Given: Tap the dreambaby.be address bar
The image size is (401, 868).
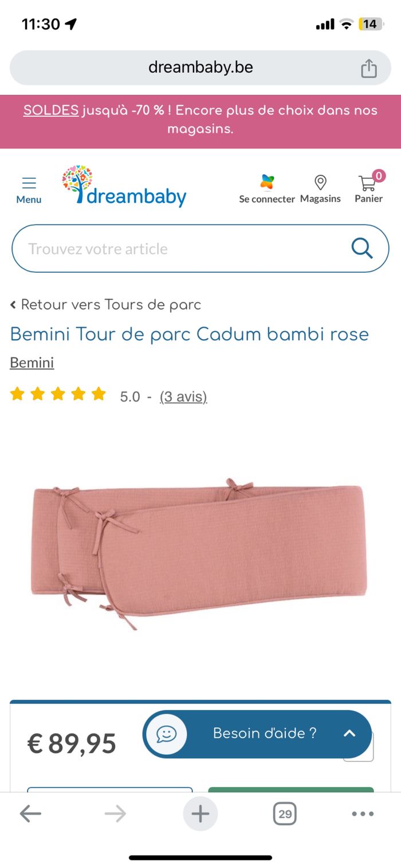Looking at the screenshot, I should (x=200, y=68).
